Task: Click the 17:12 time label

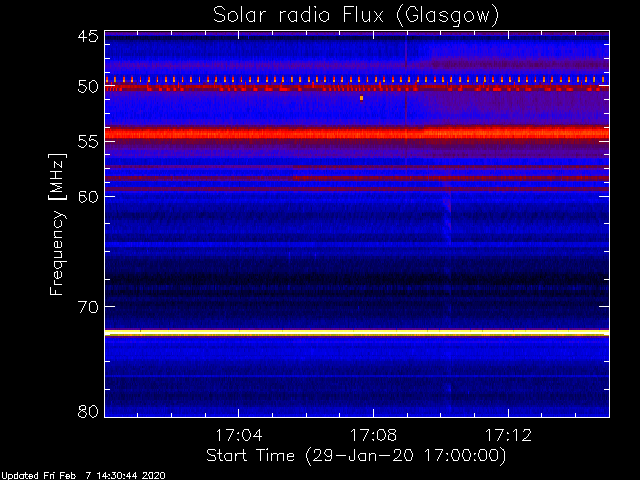Action: point(508,435)
